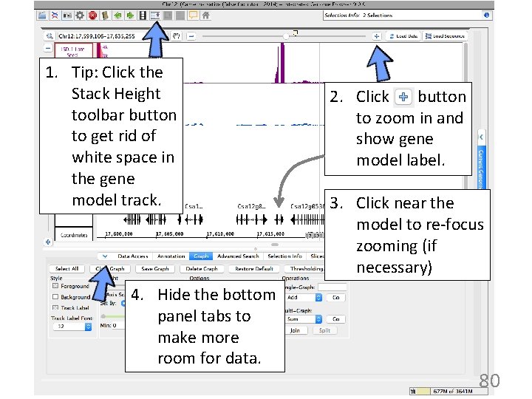532x399 pixels.
Task: Zoom in with the horizontal plus button
Action: pos(377,36)
